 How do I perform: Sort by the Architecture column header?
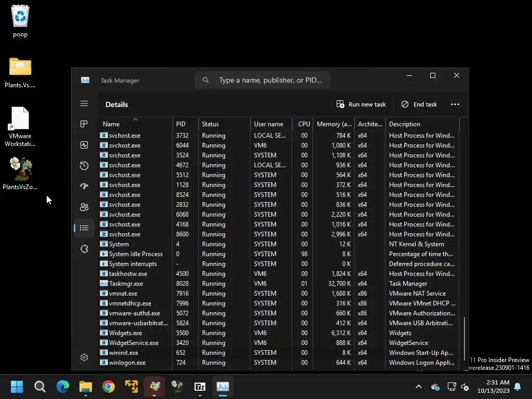click(370, 124)
